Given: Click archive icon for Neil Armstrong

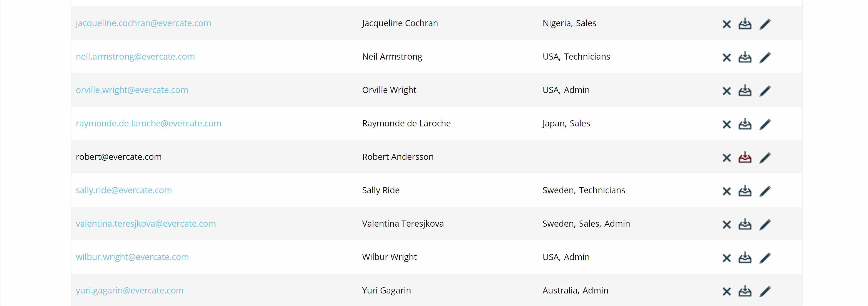Looking at the screenshot, I should click(x=745, y=57).
